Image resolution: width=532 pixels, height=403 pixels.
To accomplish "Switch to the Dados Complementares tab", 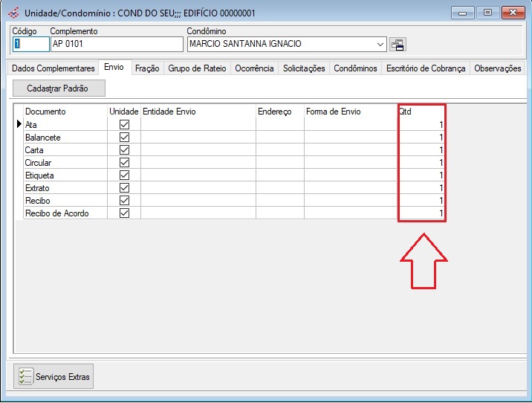I will (53, 68).
